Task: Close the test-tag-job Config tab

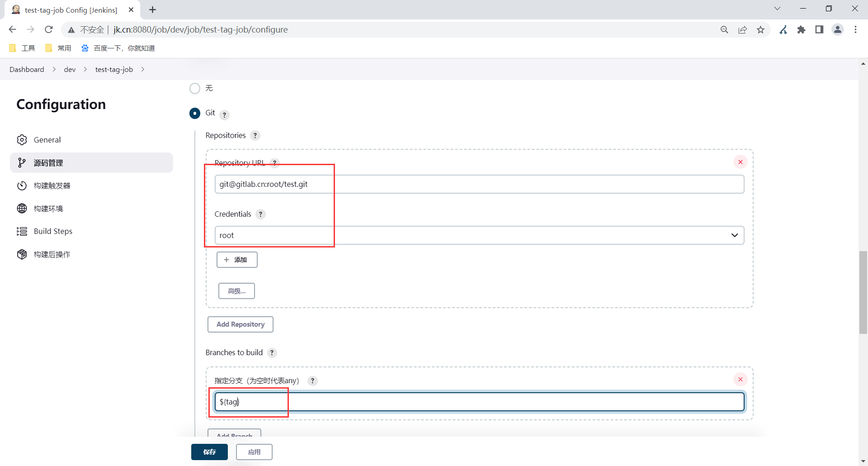Action: coord(131,10)
